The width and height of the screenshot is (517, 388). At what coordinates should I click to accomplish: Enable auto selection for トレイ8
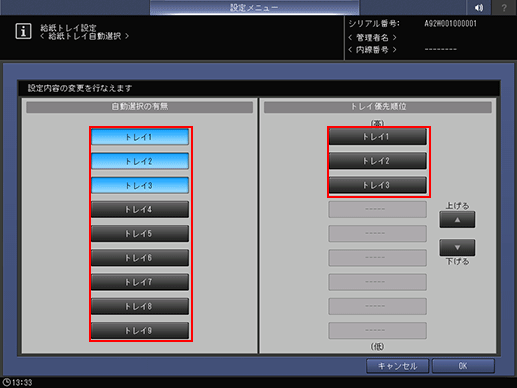[x=140, y=306]
